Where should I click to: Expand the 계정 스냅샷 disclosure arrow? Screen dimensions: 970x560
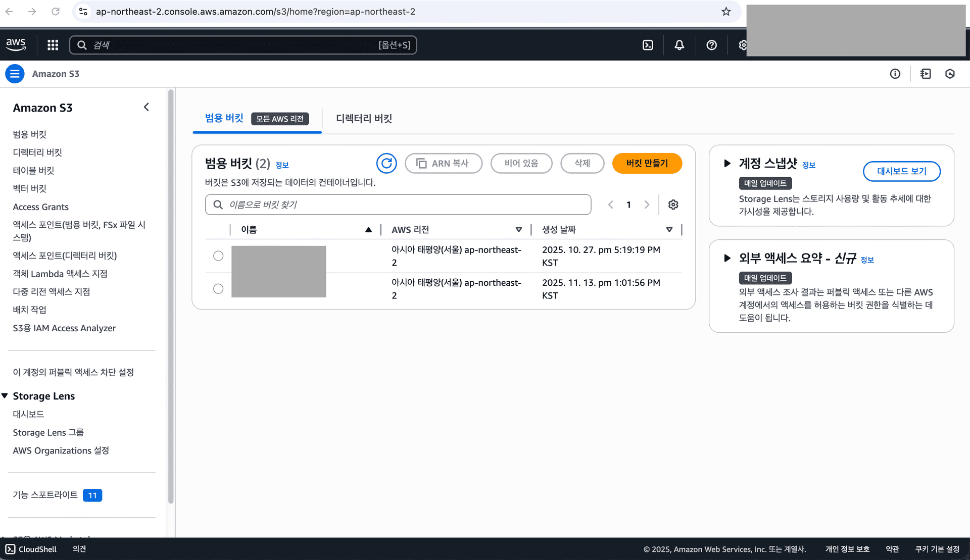point(727,163)
